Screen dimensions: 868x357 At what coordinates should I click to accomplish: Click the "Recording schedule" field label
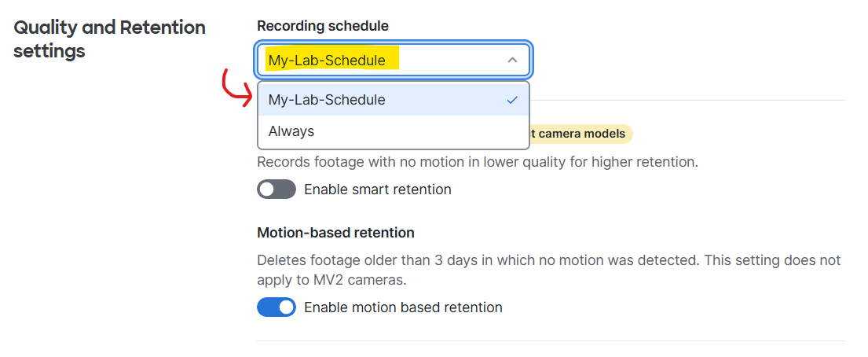(323, 26)
